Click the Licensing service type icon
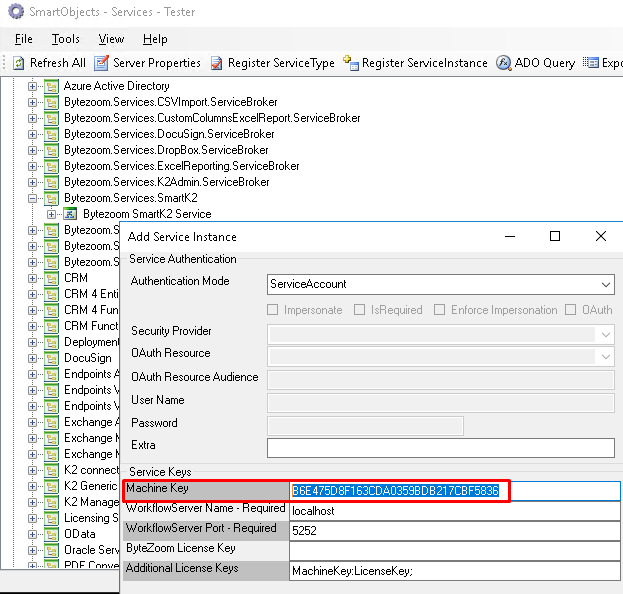Viewport: 623px width, 594px height. click(x=51, y=518)
